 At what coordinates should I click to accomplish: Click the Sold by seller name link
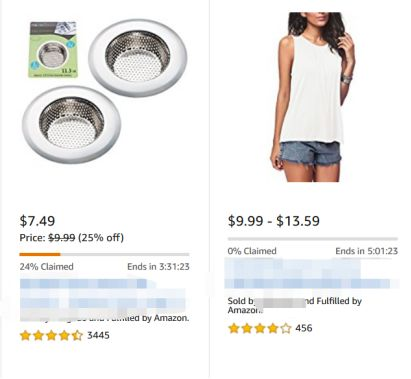tap(280, 303)
